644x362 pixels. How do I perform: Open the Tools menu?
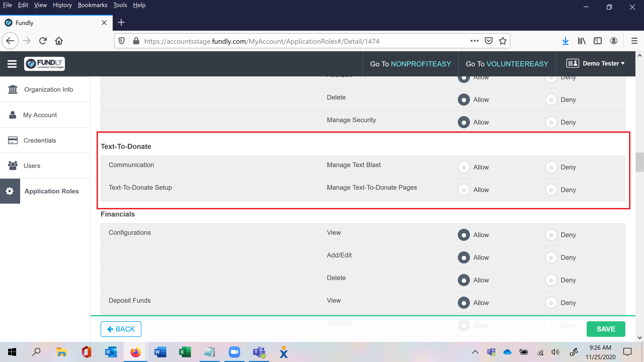click(120, 5)
